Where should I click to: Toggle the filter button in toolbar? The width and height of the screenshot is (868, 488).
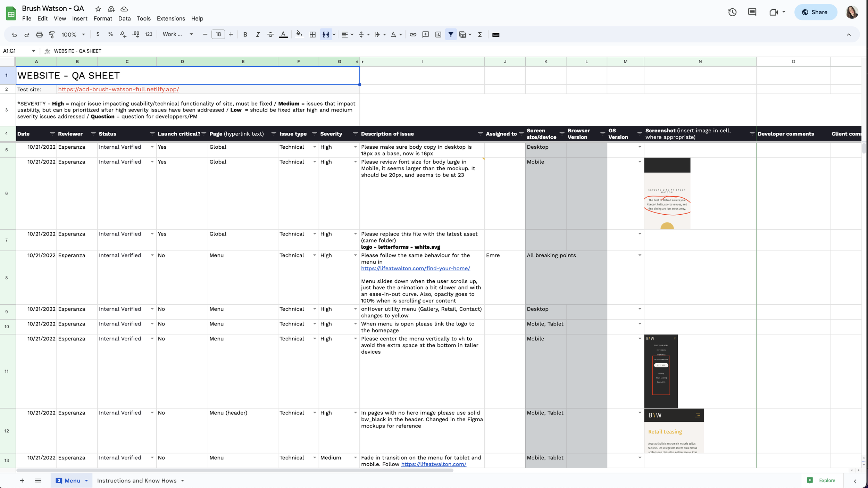pyautogui.click(x=451, y=34)
